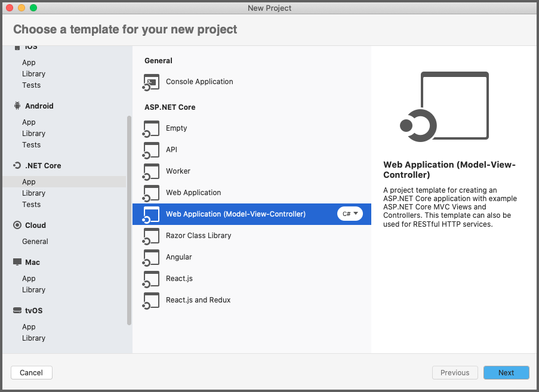Click the React.js and Redux icon
This screenshot has height=392, width=539.
pyautogui.click(x=151, y=301)
